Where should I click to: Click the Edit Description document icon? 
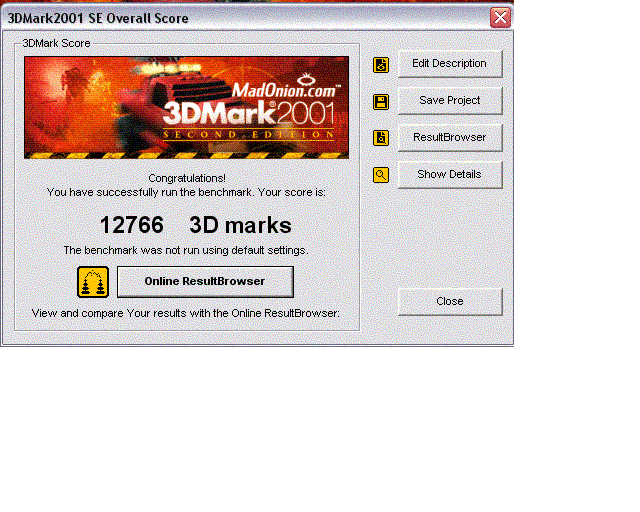381,65
